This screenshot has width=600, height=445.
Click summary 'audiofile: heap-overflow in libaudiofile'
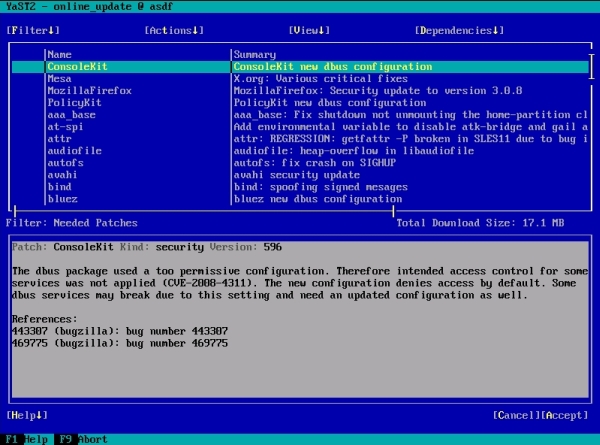tap(354, 151)
